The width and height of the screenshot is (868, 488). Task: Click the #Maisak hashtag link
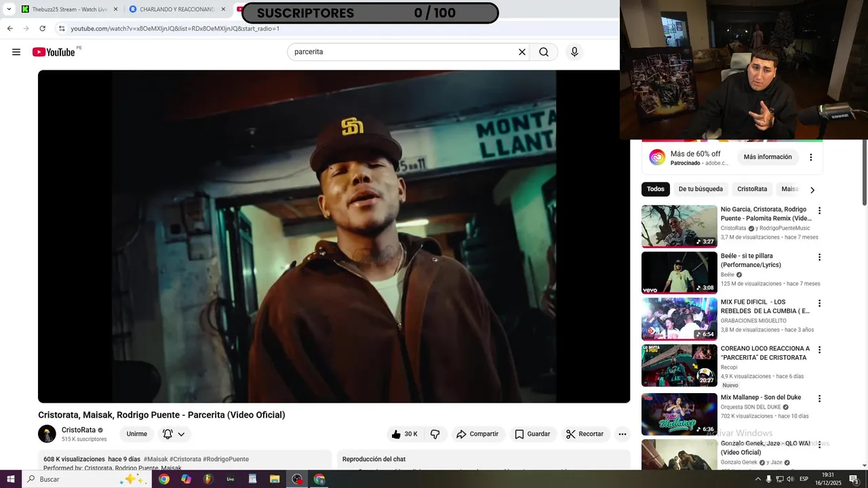pyautogui.click(x=155, y=459)
